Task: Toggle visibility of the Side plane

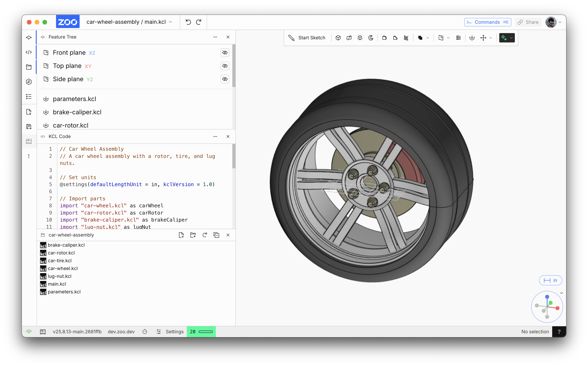Action: (x=225, y=79)
